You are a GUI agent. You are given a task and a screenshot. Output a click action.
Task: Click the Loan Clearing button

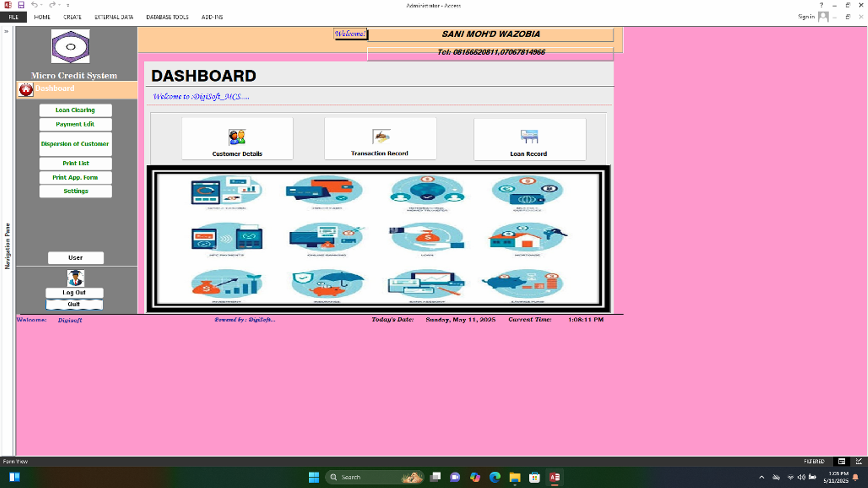pos(75,110)
